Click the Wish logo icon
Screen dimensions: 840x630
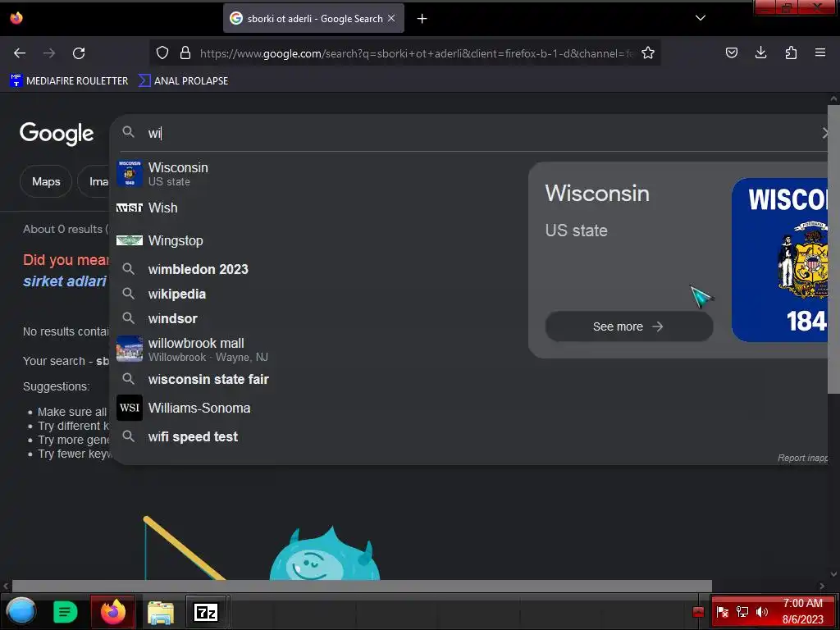[x=130, y=208]
